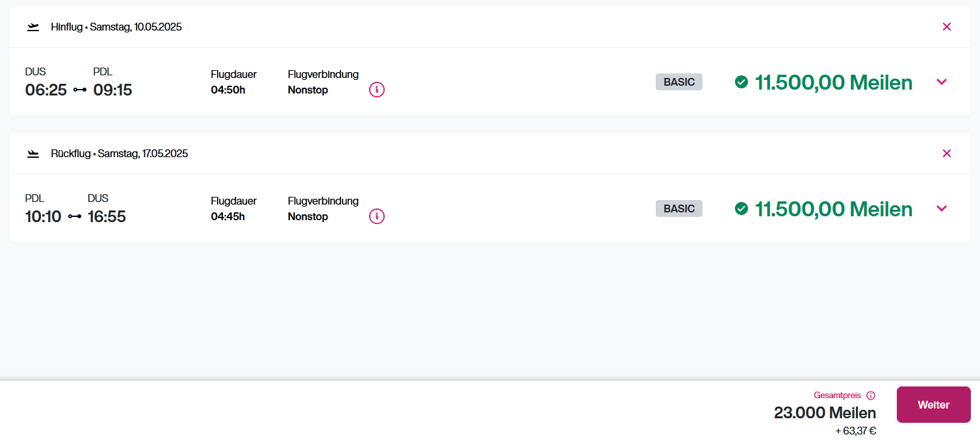This screenshot has width=980, height=441.
Task: Click route connector icon between DUS 06:25 and PDL 09:15
Action: tap(80, 90)
